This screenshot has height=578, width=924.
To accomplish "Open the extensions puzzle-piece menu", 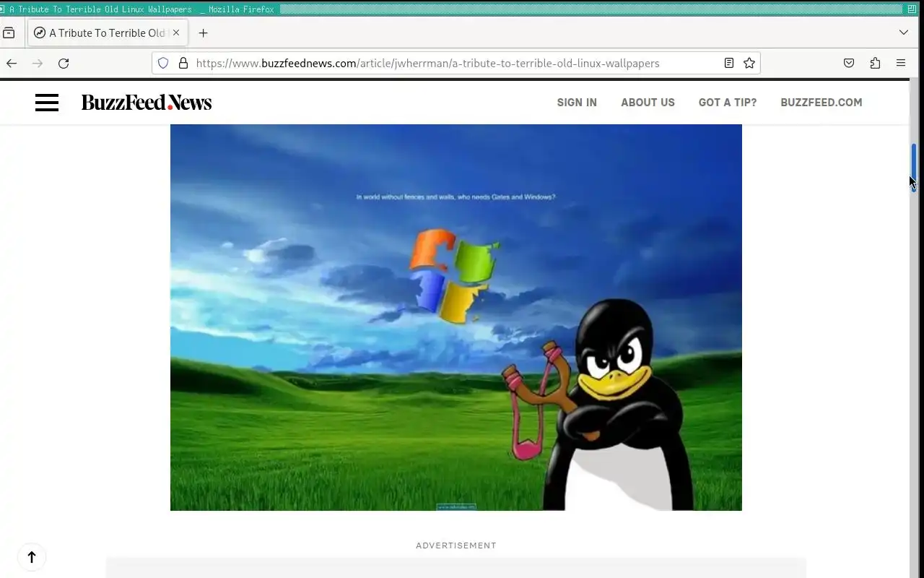I will [875, 63].
